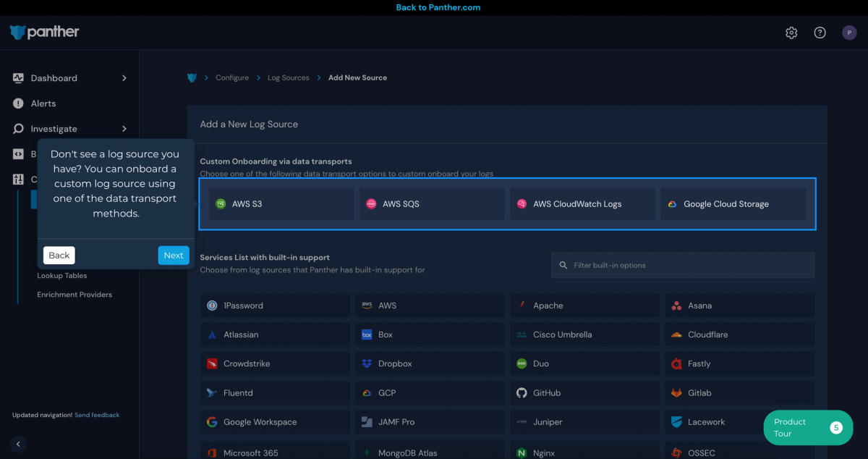Click the Panther home icon in breadcrumb
This screenshot has width=868, height=459.
pos(192,77)
